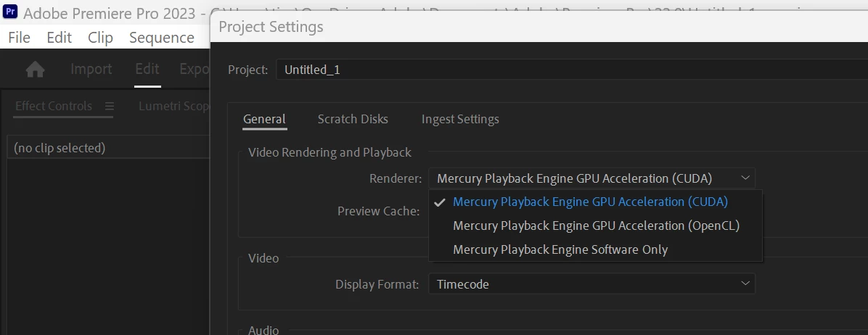Open the Scratch Disks tab
The width and height of the screenshot is (868, 335).
pyautogui.click(x=353, y=119)
